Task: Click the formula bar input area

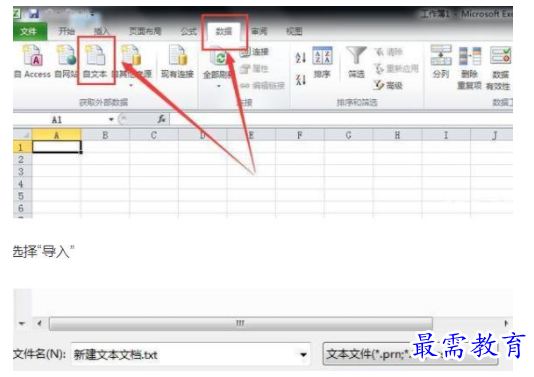Action: [x=341, y=120]
